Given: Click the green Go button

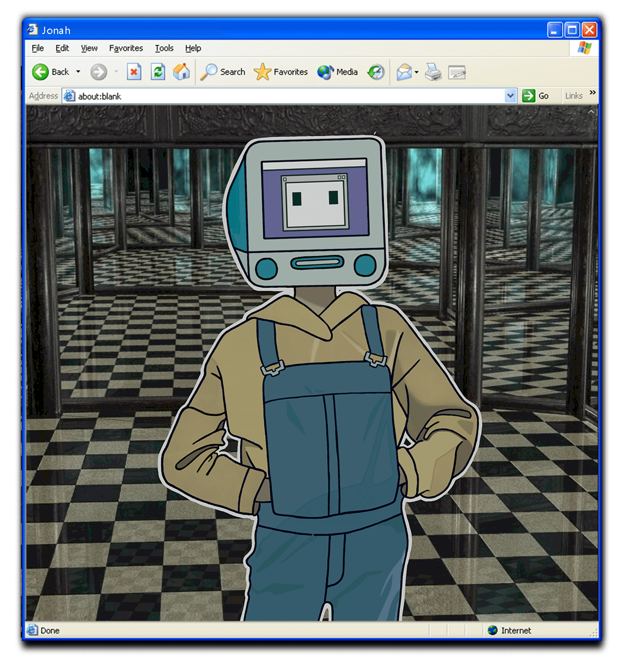Looking at the screenshot, I should click(536, 96).
